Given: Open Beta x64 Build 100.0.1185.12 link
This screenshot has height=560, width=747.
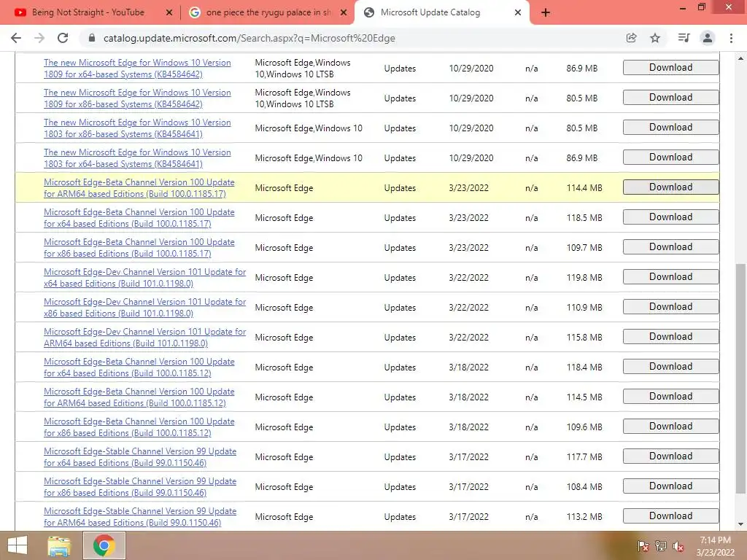Looking at the screenshot, I should (139, 367).
